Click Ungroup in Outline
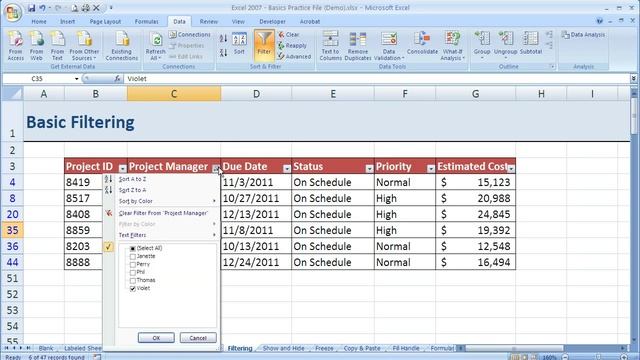This screenshot has width=640, height=360. coord(505,44)
